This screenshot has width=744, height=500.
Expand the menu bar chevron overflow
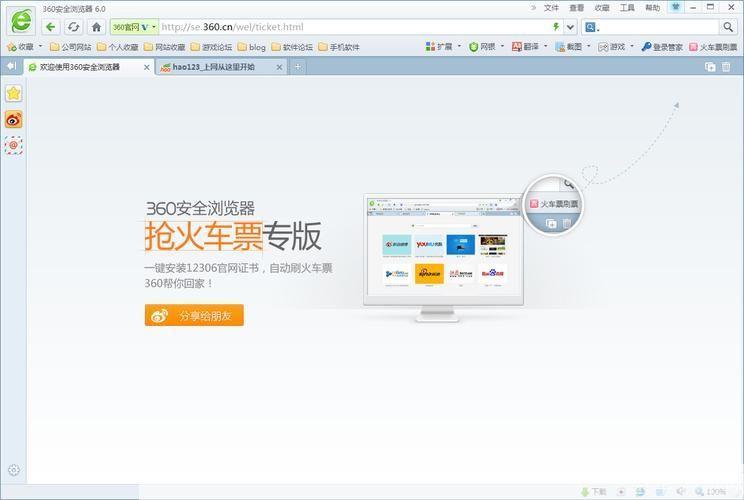coord(533,8)
